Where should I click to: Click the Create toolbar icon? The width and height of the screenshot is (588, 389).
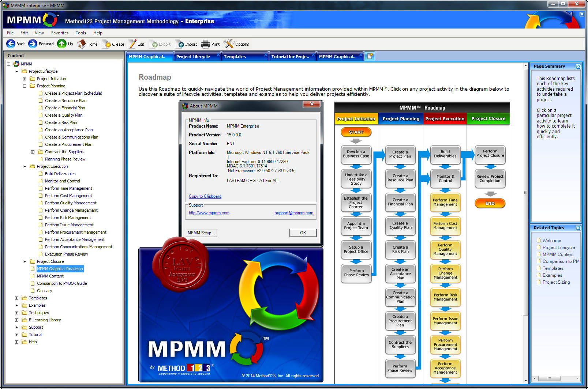[x=107, y=44]
